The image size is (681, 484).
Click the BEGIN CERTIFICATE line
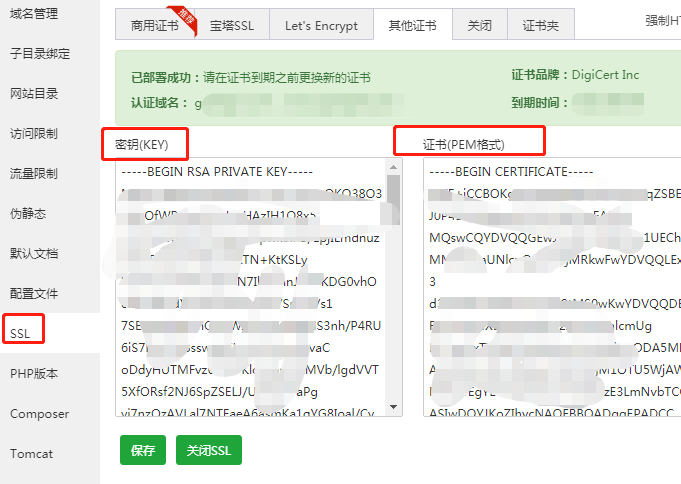[511, 172]
